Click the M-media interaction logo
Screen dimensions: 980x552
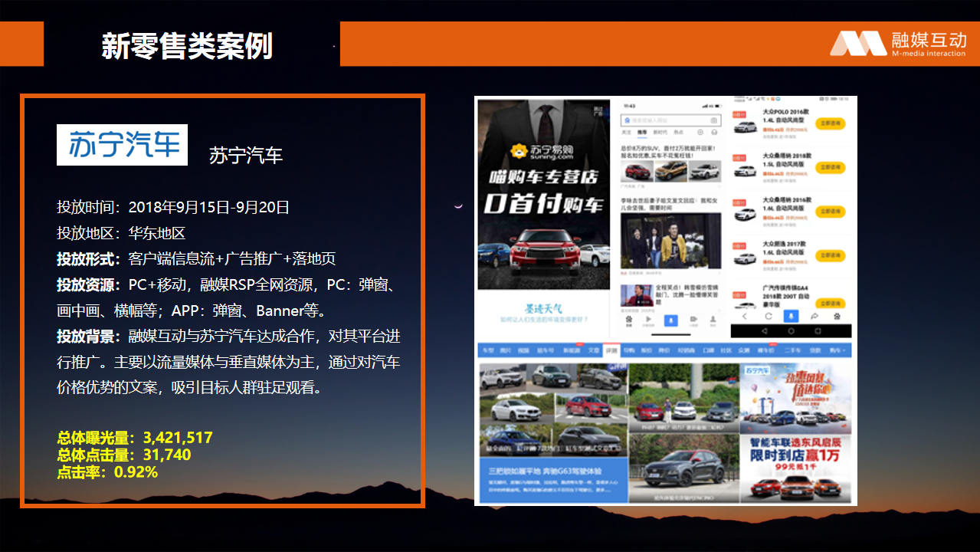point(898,44)
